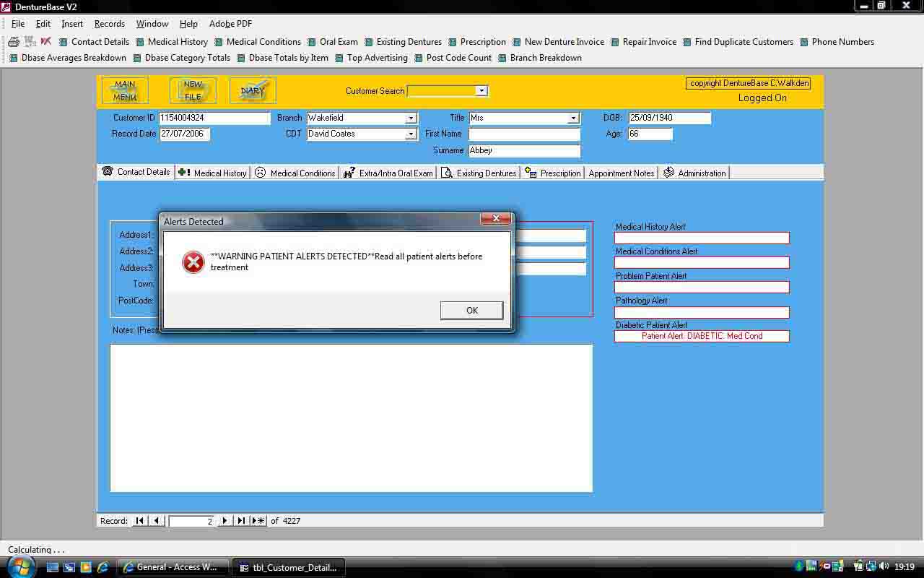
Task: Open the Edit menu
Action: (x=43, y=24)
